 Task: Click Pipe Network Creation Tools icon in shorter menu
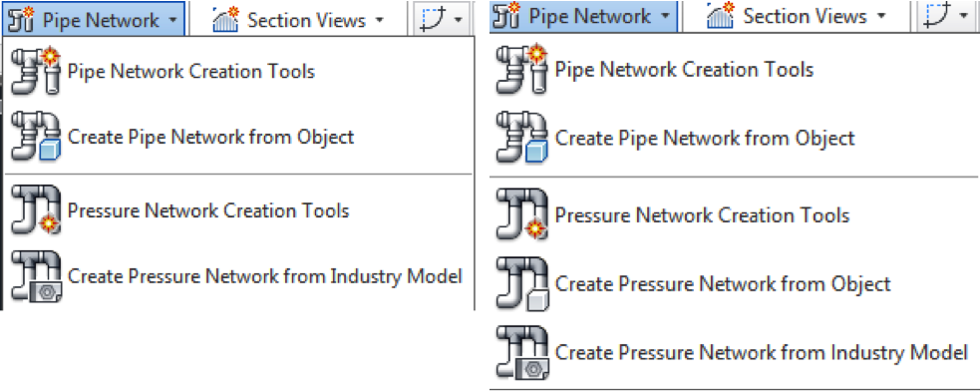(36, 72)
